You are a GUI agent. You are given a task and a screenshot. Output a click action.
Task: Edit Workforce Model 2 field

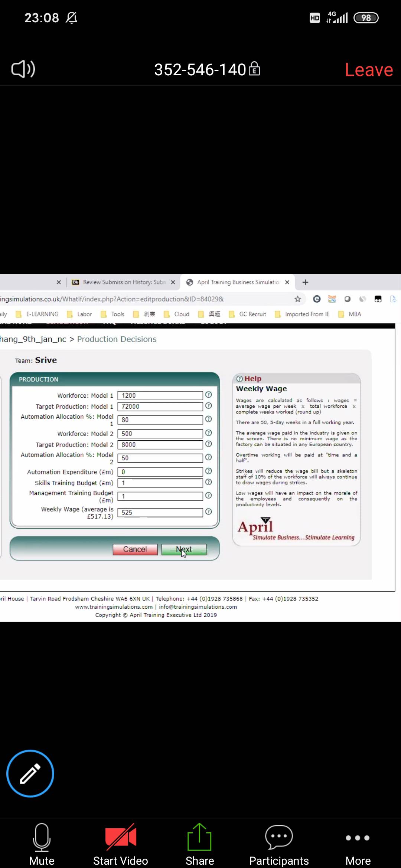click(160, 434)
